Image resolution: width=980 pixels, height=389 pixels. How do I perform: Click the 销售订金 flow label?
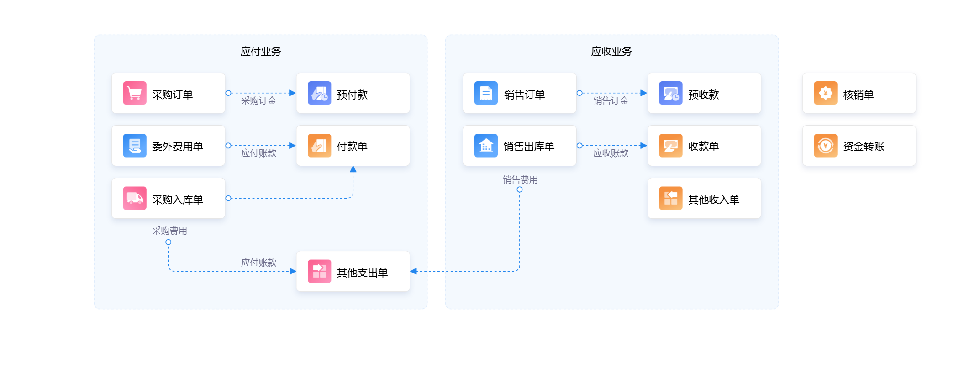pyautogui.click(x=611, y=101)
